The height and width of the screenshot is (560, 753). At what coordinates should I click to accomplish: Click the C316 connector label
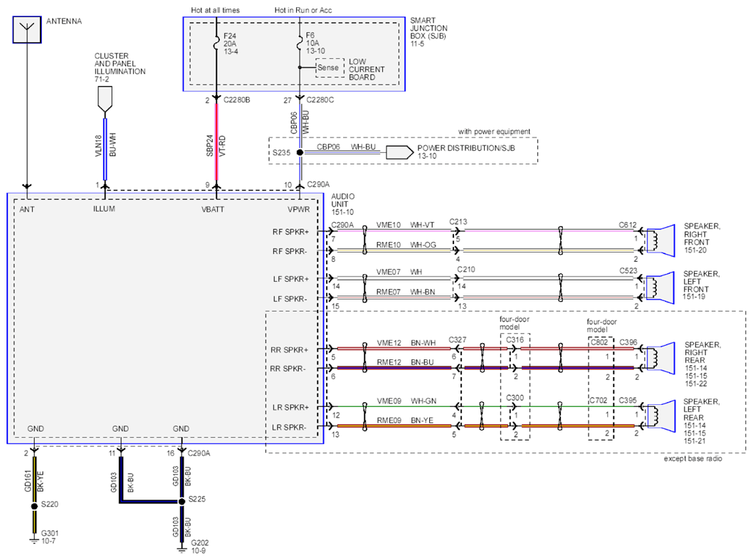pyautogui.click(x=515, y=339)
